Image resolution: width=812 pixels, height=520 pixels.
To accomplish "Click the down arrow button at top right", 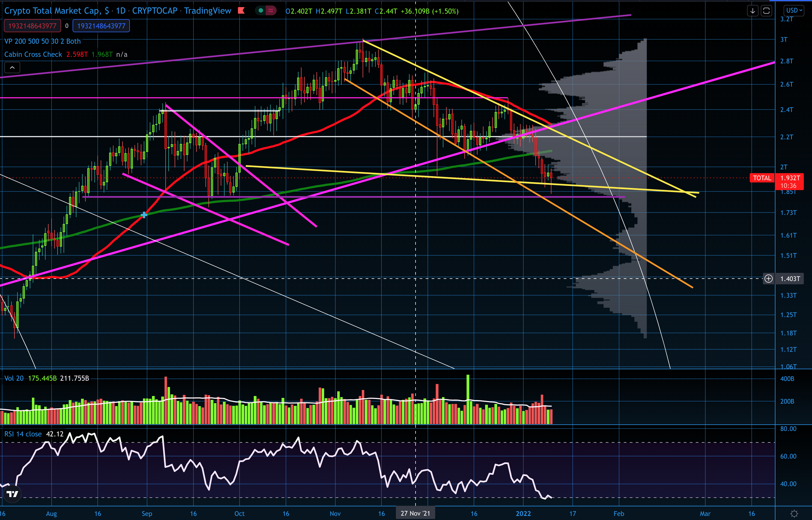I will (752, 11).
